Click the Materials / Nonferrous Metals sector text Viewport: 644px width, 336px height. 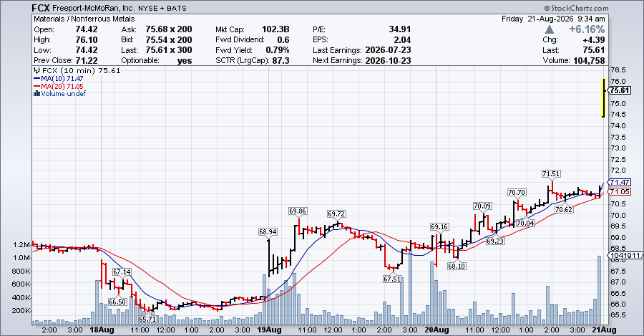84,19
